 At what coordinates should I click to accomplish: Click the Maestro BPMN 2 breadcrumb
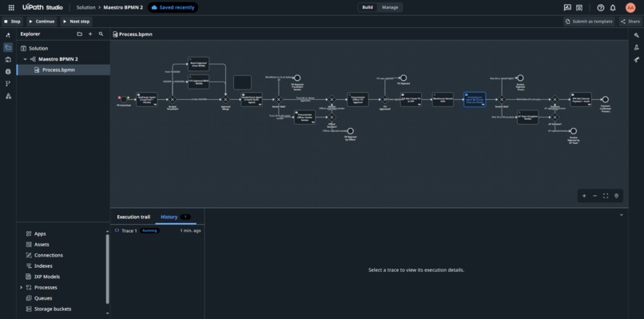pyautogui.click(x=122, y=7)
